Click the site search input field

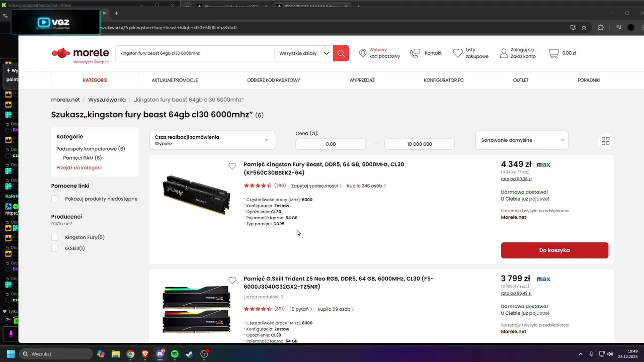tap(195, 53)
